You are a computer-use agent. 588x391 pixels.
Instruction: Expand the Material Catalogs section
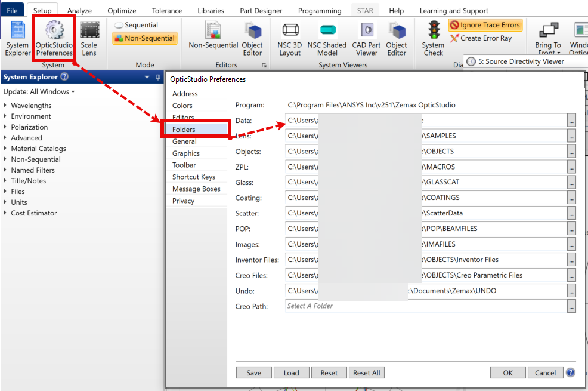(5, 149)
